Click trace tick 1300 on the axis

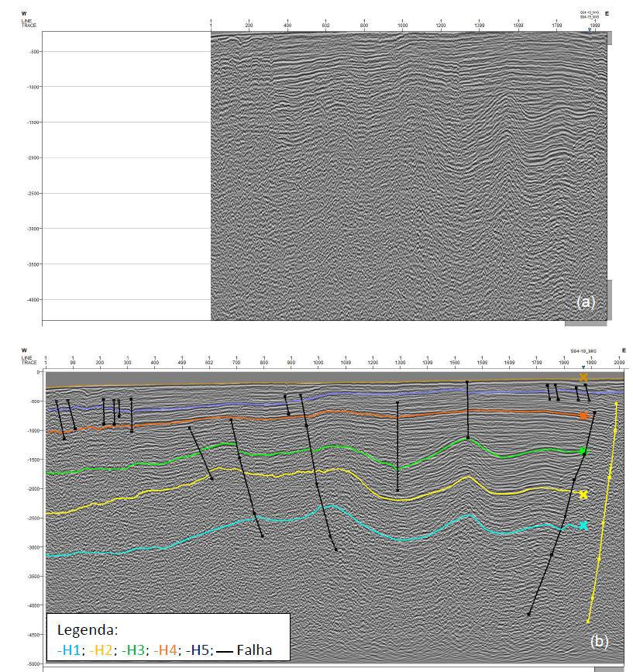[x=400, y=363]
